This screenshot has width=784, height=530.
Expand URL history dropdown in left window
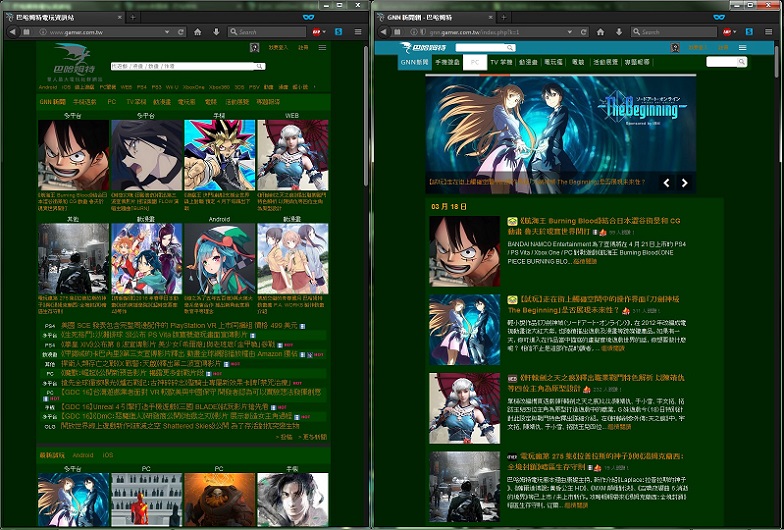tap(166, 32)
